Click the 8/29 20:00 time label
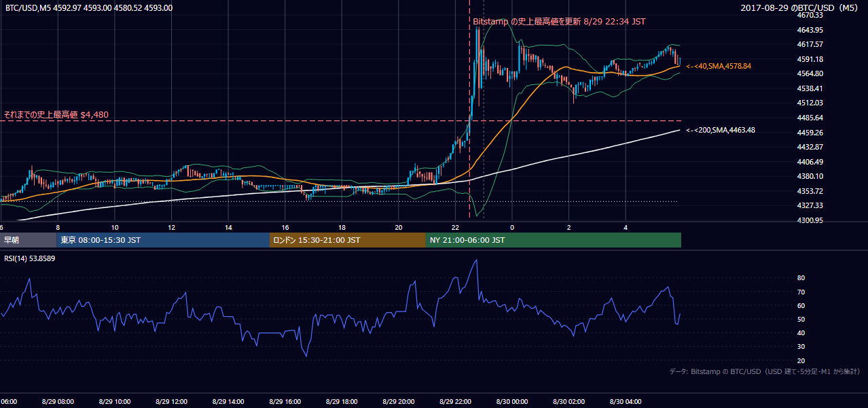Screen dimensions: 868x408 (398, 402)
